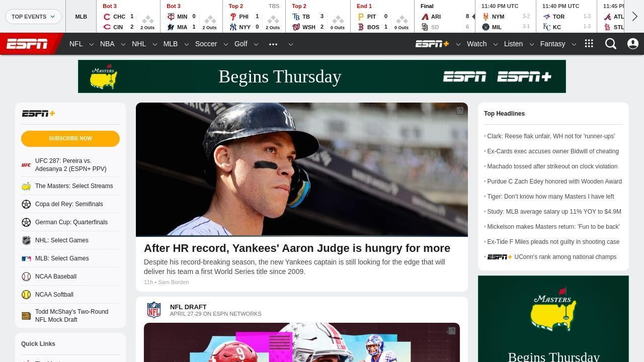Viewport: 644px width, 362px height.
Task: Click the NFL Draft shield logo
Action: 154,310
